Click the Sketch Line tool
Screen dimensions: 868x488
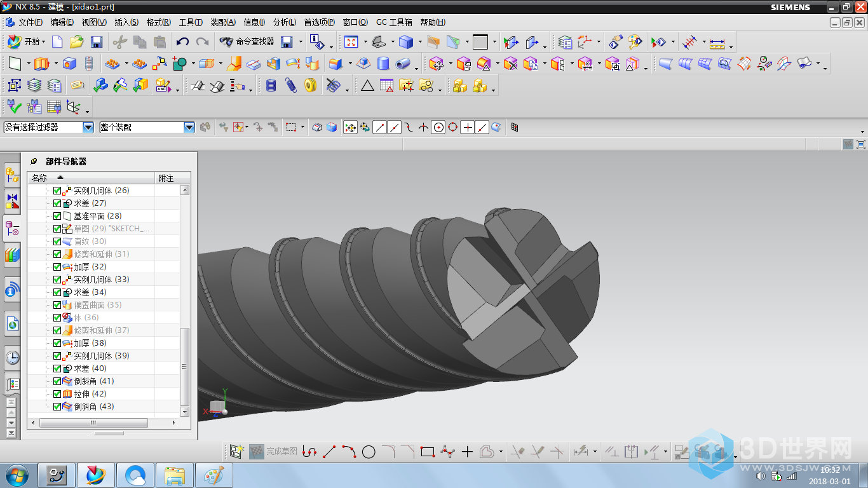pyautogui.click(x=329, y=452)
